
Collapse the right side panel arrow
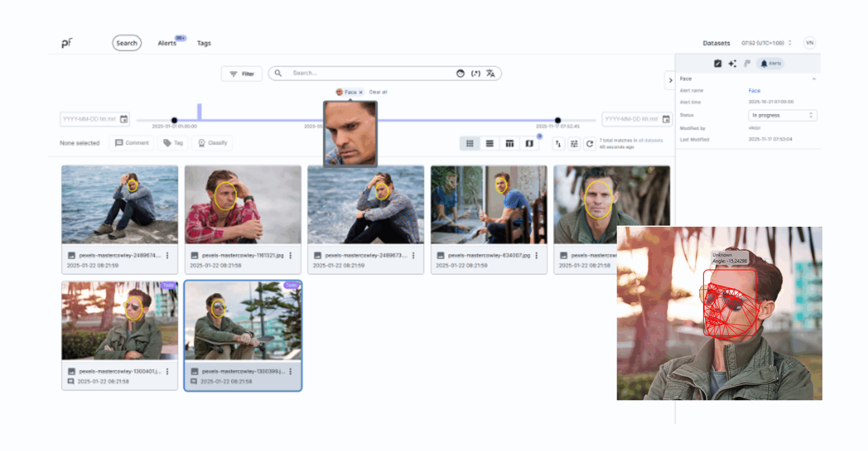click(670, 80)
